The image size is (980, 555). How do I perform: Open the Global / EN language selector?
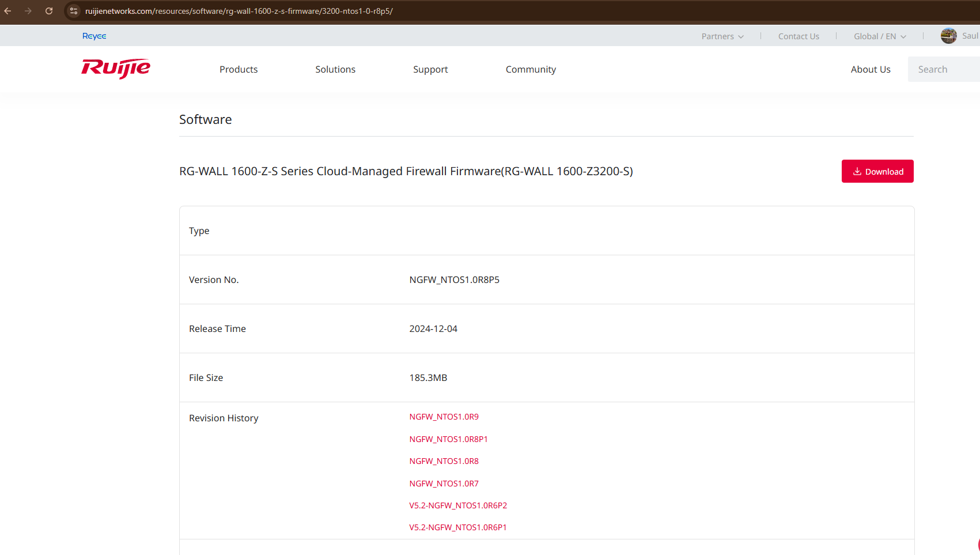(x=880, y=36)
